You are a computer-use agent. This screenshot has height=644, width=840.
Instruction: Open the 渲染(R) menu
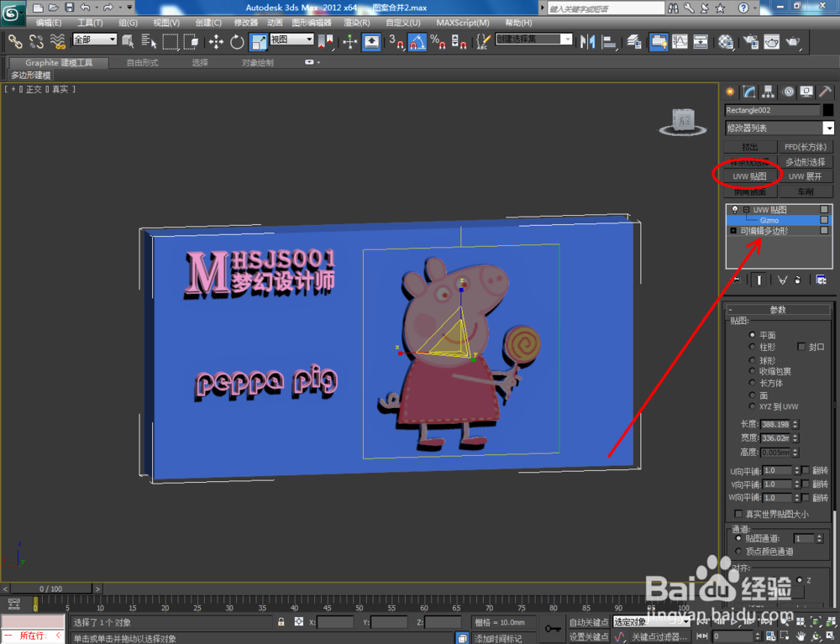(x=357, y=23)
